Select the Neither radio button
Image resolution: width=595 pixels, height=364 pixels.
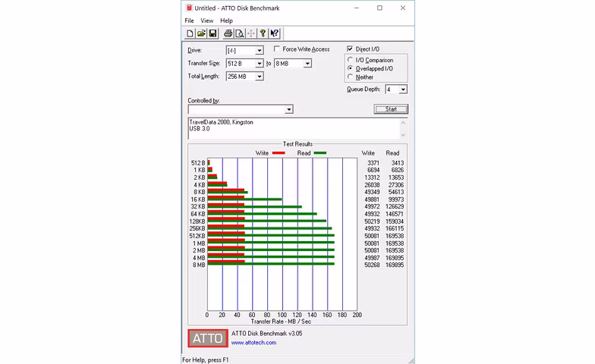point(351,77)
